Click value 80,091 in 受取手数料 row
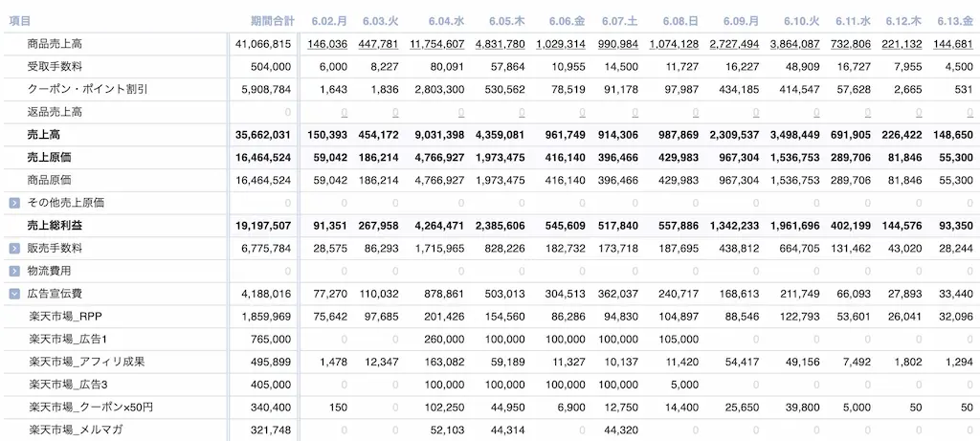 [x=448, y=67]
